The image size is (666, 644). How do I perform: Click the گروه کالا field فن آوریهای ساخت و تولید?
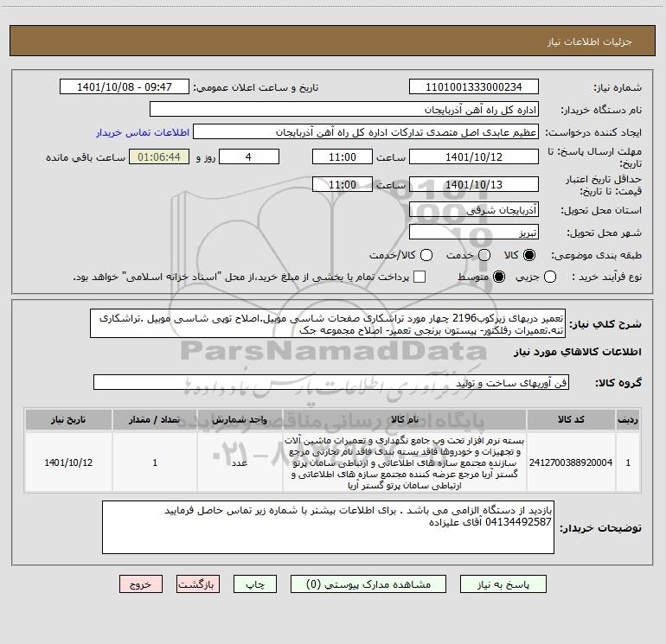point(331,382)
